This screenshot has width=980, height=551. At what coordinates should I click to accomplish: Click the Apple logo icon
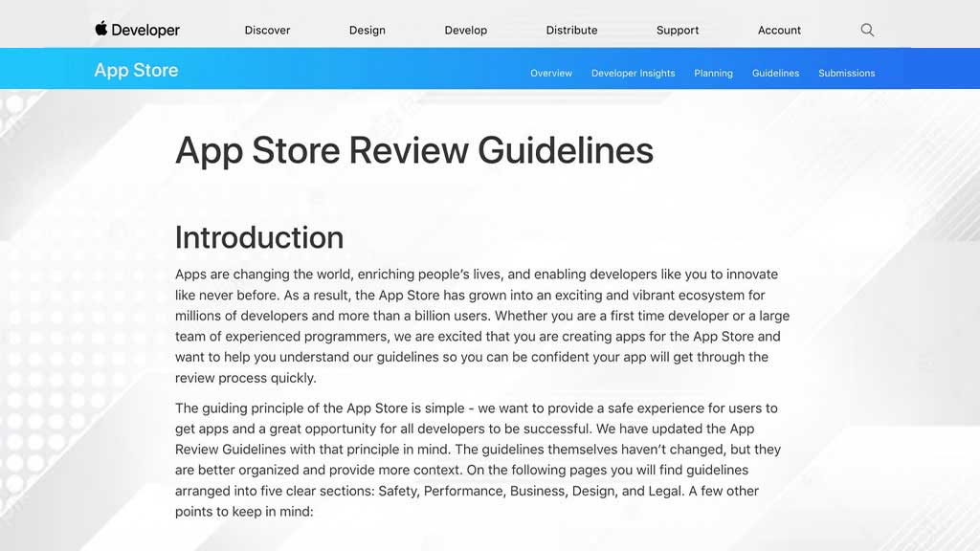99,29
